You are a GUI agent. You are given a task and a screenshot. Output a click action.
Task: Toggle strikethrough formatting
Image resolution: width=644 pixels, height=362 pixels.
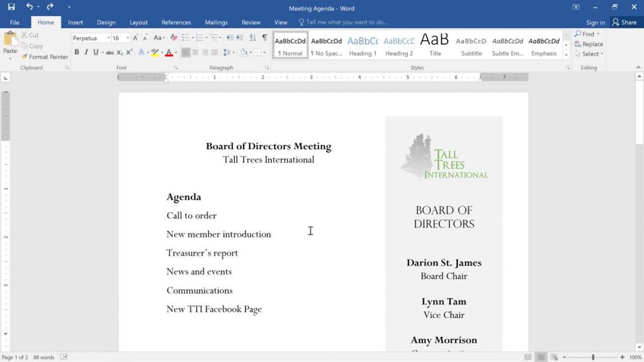[x=110, y=52]
